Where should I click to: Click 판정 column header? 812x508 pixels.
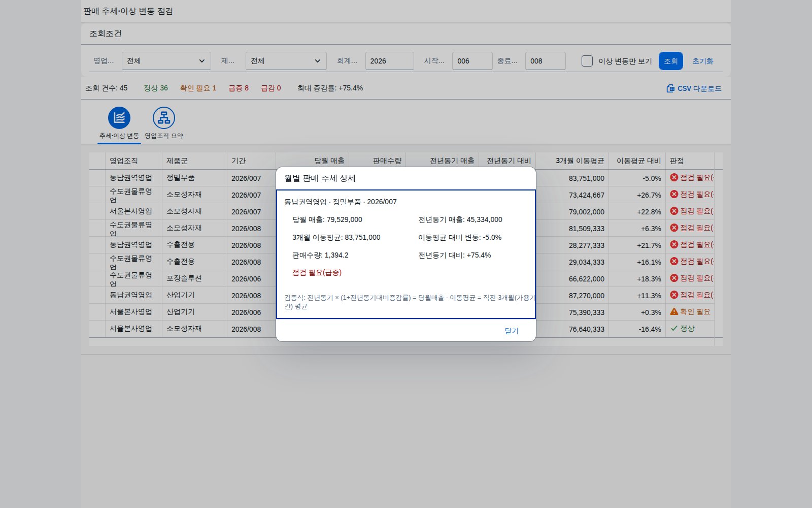tap(690, 161)
